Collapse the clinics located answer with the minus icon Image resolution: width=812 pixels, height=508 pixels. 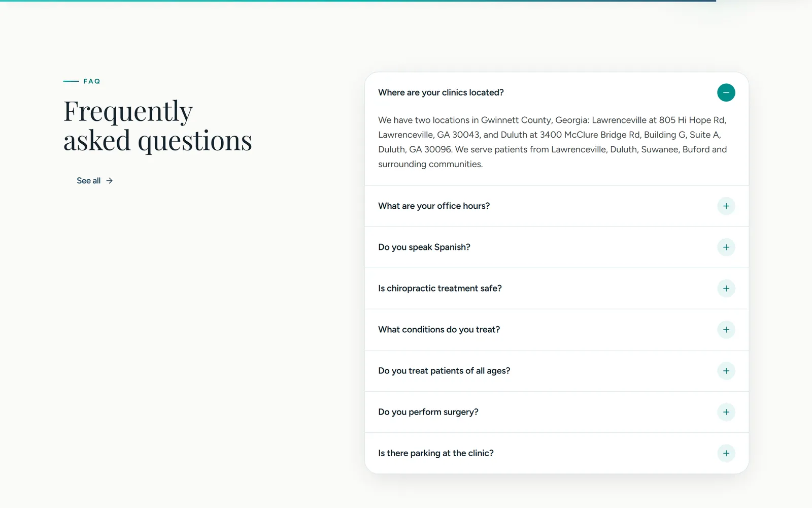[726, 92]
